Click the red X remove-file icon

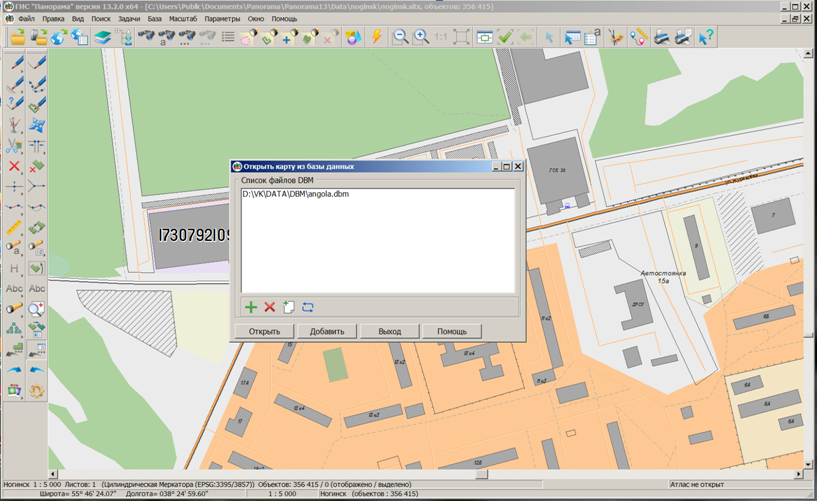269,307
